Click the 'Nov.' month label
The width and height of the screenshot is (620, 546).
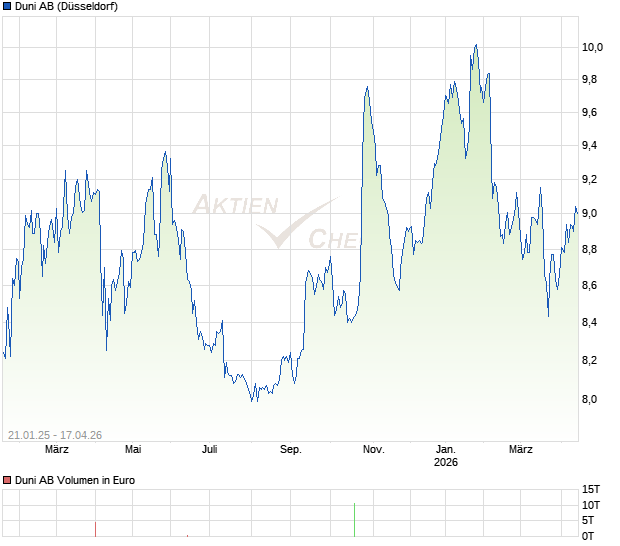[374, 449]
